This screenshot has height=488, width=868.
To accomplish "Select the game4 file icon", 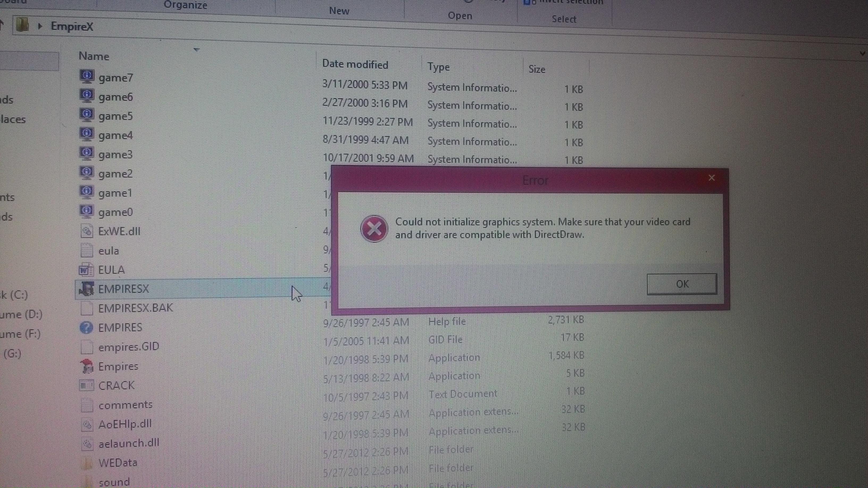I will coord(87,134).
